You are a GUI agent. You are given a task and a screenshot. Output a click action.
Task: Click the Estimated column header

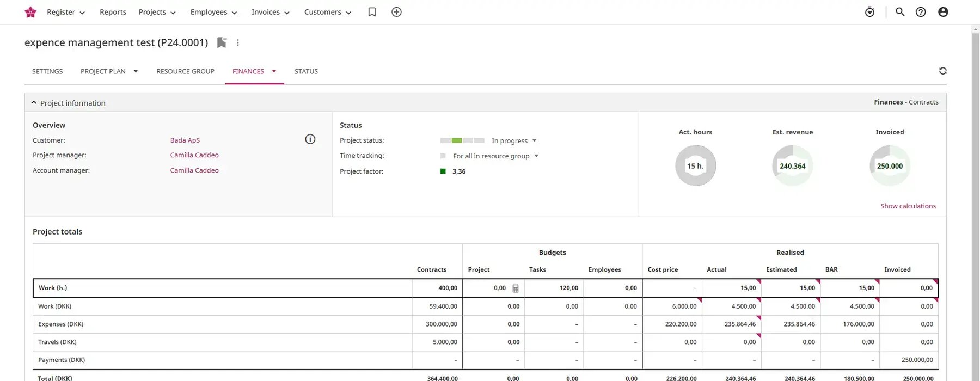pyautogui.click(x=781, y=269)
